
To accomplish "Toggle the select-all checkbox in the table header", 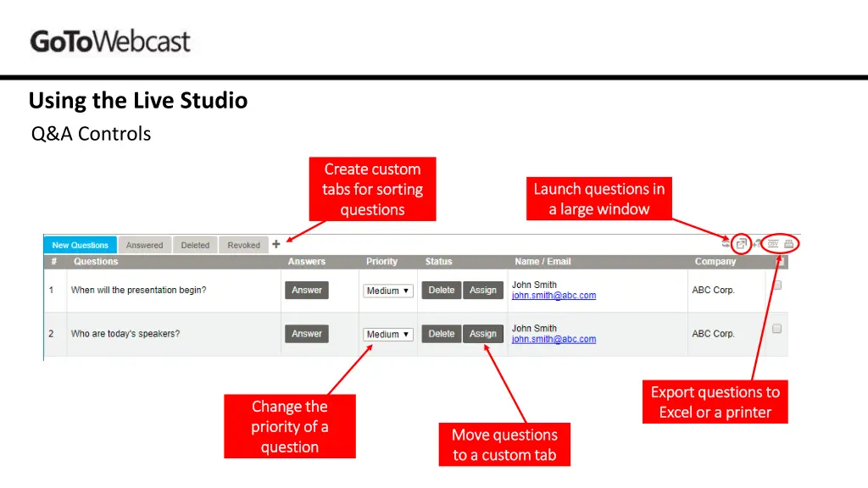I will pyautogui.click(x=780, y=261).
